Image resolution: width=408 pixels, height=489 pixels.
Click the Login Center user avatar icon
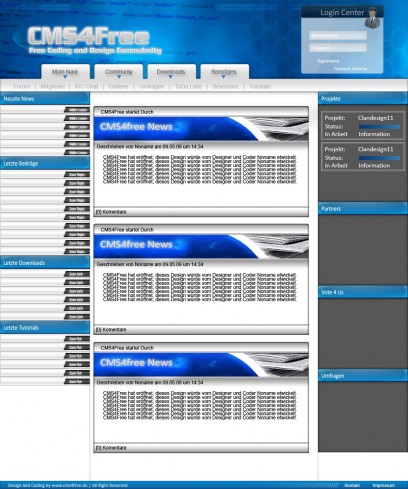[372, 18]
